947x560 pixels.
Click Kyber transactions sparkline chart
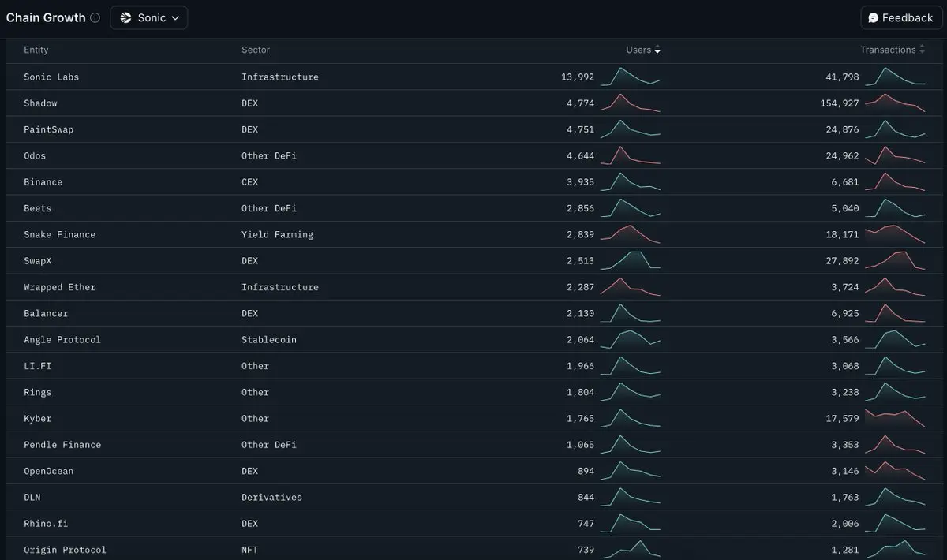point(895,419)
